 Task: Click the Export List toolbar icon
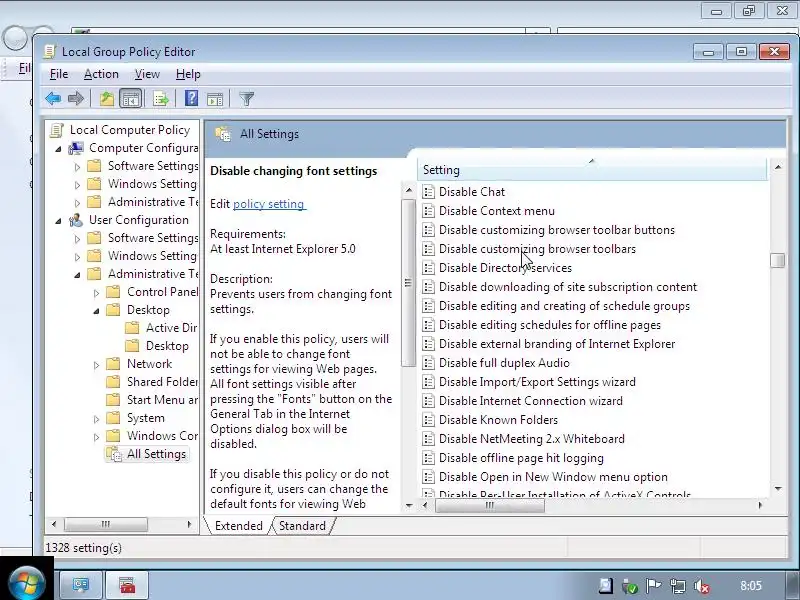tap(161, 98)
